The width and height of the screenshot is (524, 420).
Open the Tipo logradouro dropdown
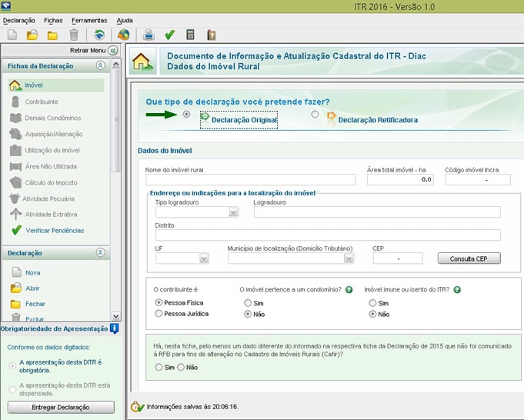(x=233, y=212)
